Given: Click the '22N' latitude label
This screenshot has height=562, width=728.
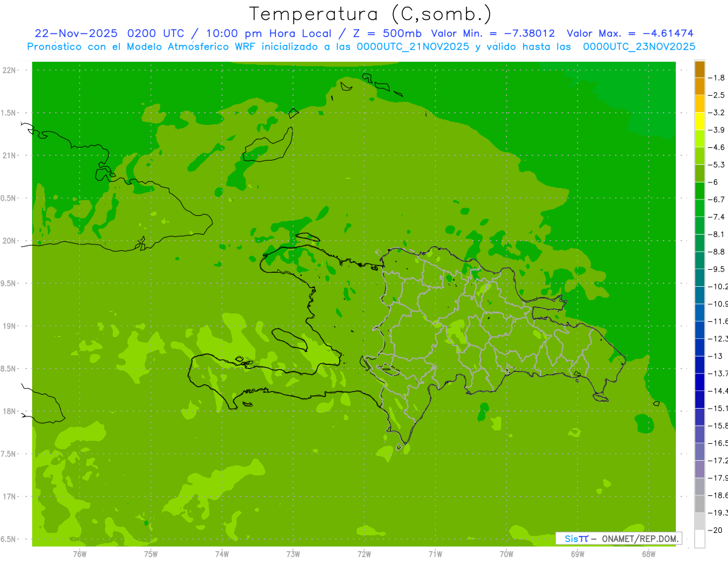Looking at the screenshot, I should [9, 70].
